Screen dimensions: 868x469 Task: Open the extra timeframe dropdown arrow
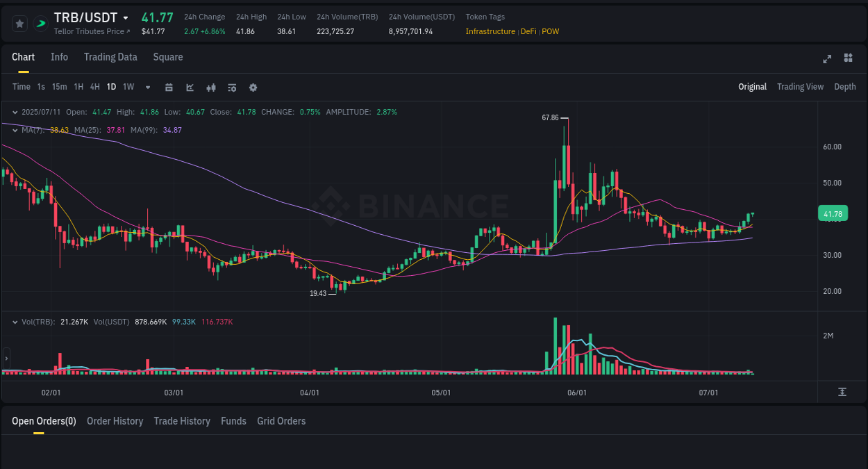147,87
